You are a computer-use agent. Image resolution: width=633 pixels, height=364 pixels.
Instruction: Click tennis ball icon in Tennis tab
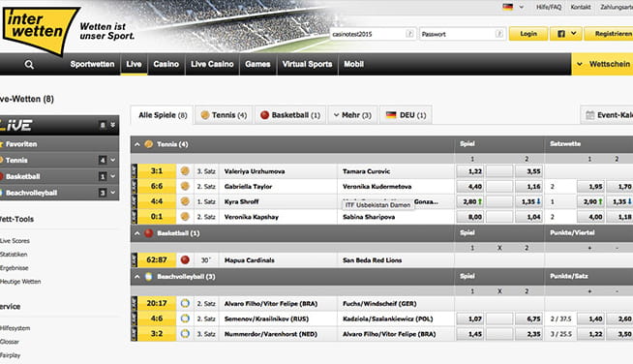click(x=205, y=115)
